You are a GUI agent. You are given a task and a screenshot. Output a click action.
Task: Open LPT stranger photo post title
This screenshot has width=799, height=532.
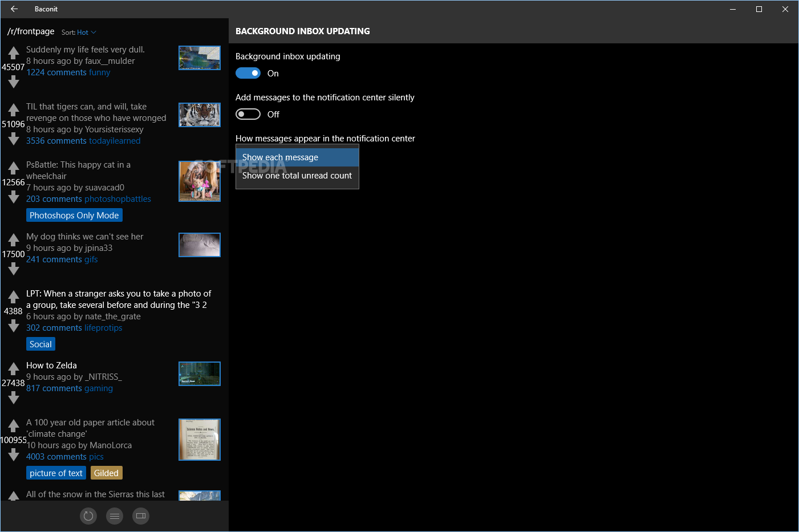click(119, 299)
